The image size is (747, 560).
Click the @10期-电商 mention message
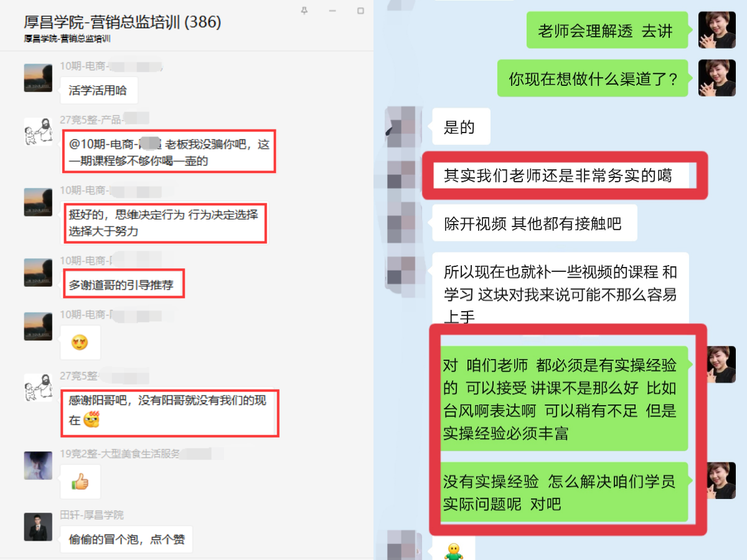click(169, 152)
